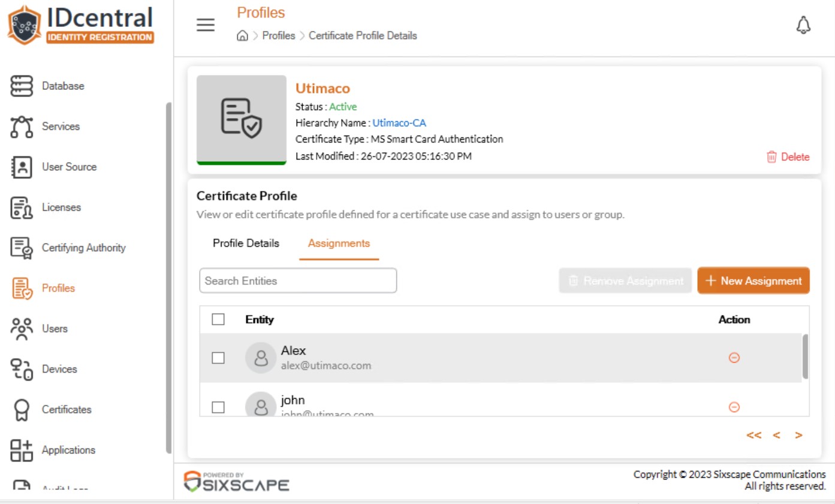Open Certifying Authority icon
This screenshot has height=504, width=835.
pos(22,248)
